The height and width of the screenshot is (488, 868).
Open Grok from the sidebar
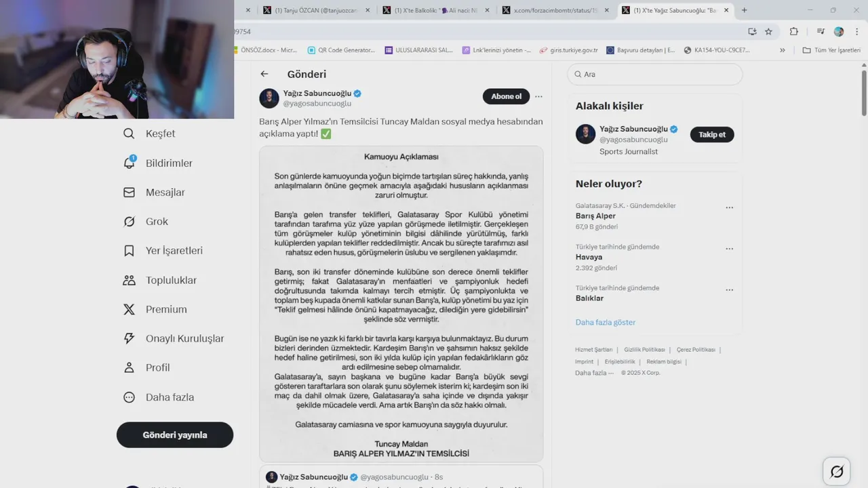(x=129, y=222)
